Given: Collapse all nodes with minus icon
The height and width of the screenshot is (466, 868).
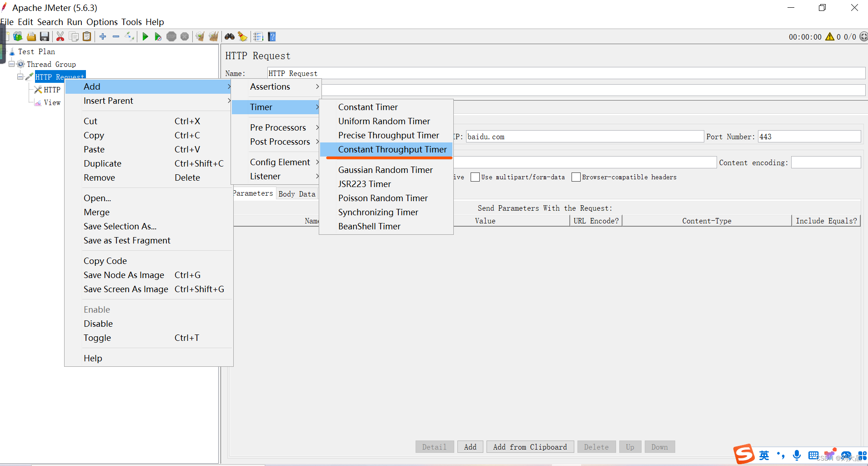Looking at the screenshot, I should click(x=116, y=36).
